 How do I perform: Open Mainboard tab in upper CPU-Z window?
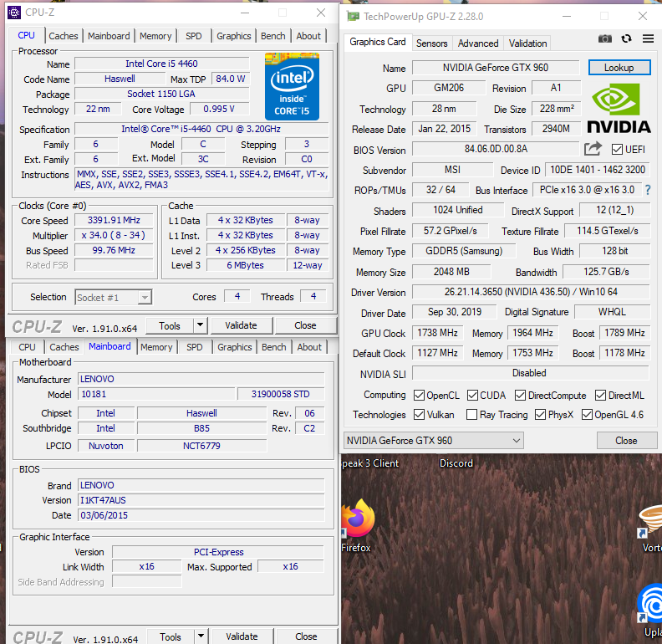109,36
